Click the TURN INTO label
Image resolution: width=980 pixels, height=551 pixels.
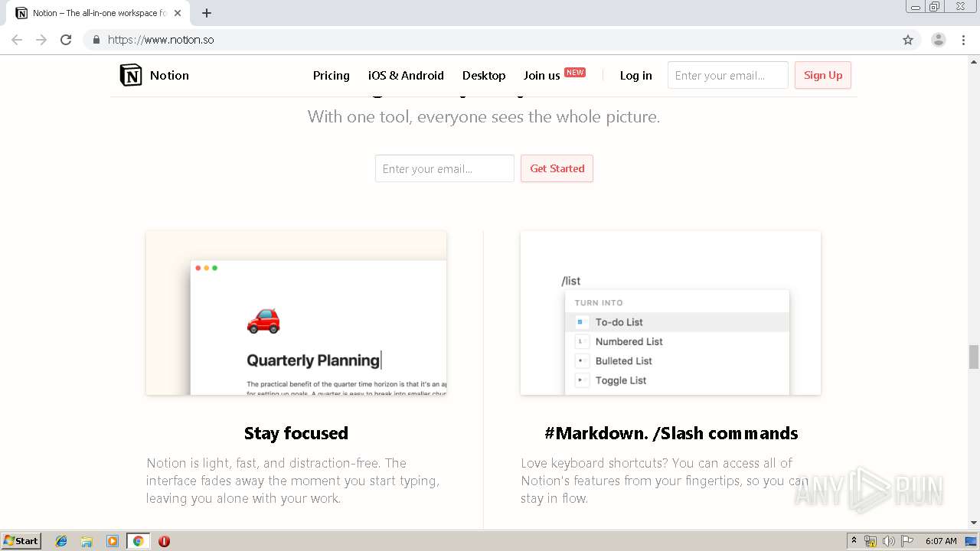[599, 303]
